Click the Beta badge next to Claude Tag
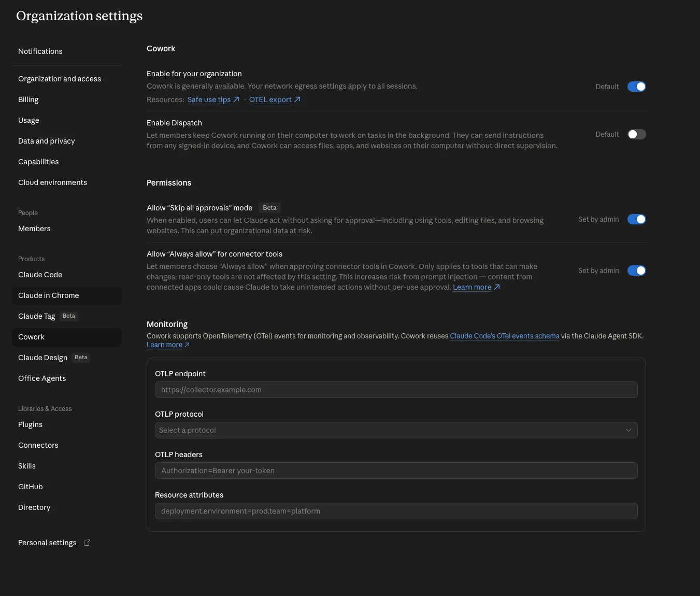The height and width of the screenshot is (596, 700). tap(68, 316)
